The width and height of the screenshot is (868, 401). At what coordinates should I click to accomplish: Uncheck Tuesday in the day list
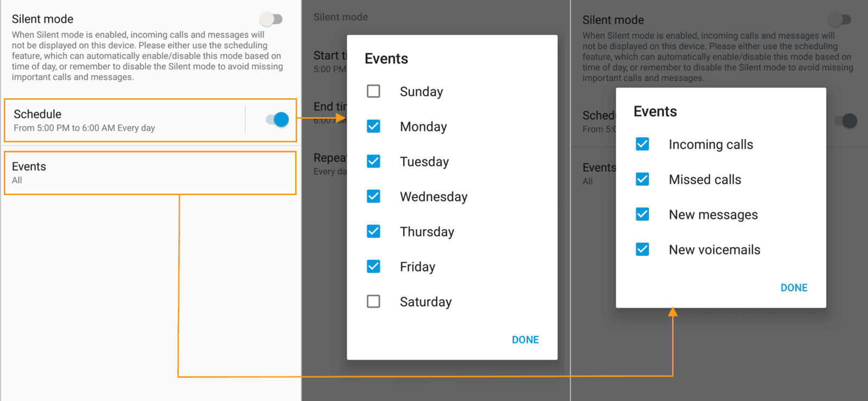(373, 161)
